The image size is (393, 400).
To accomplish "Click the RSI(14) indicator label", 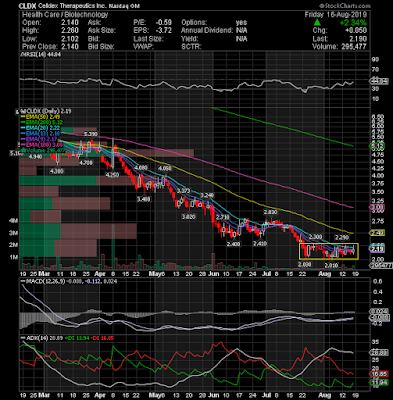I will (x=32, y=54).
